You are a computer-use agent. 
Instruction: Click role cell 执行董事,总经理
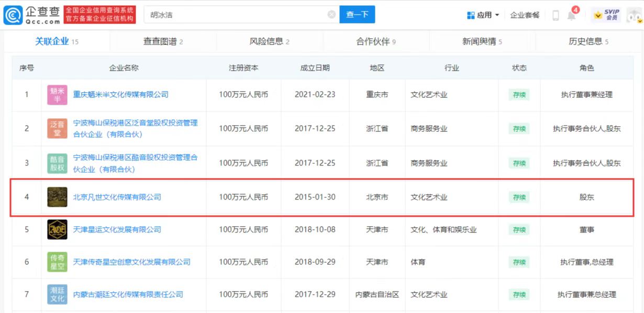(586, 262)
